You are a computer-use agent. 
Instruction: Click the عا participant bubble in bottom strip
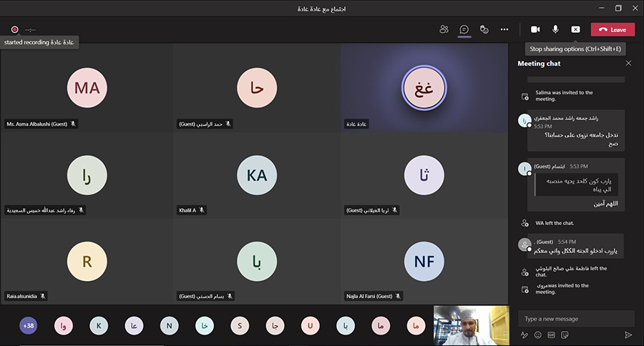[x=134, y=326]
